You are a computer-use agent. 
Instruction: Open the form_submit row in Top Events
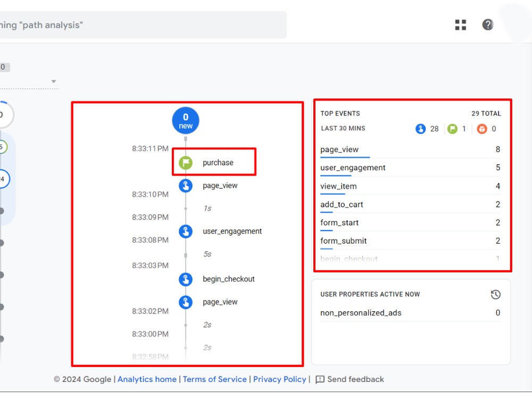point(410,241)
